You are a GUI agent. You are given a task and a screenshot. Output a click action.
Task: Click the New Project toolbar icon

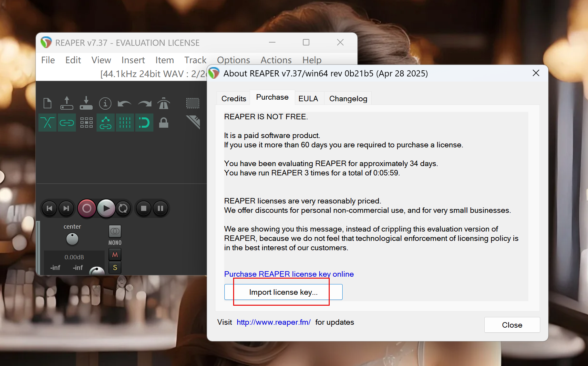pos(47,104)
